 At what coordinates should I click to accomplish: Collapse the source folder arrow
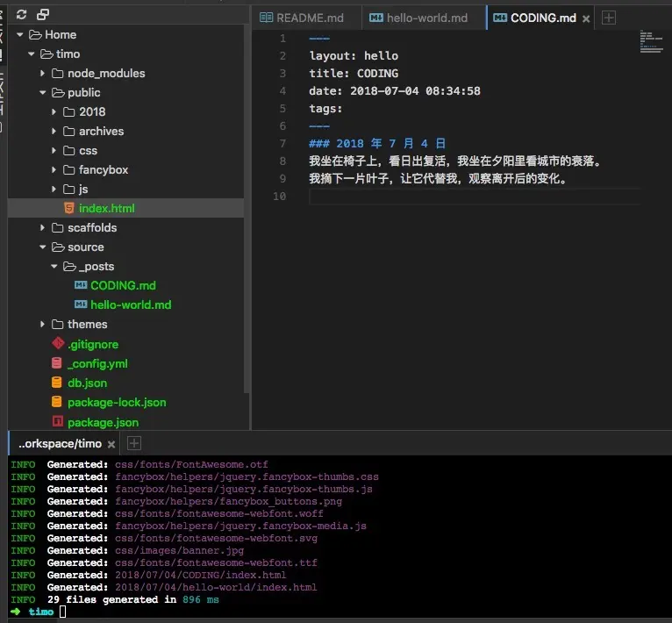pos(42,247)
